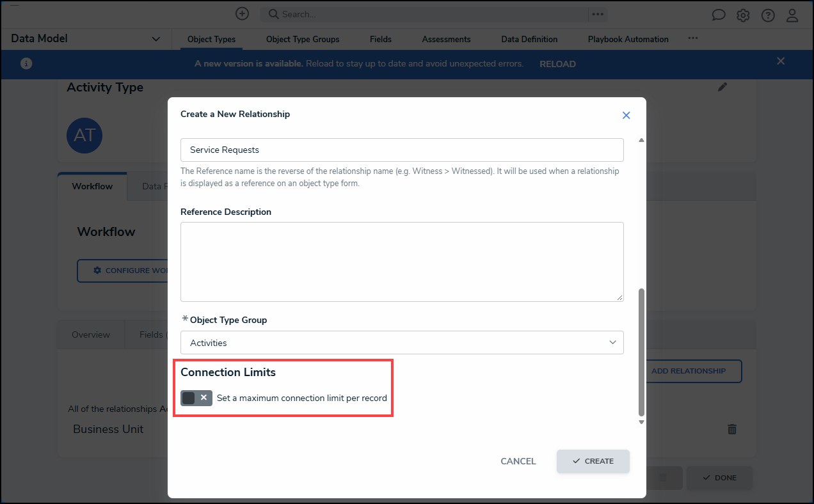Expand the Data Model dropdown
Image resolution: width=814 pixels, height=504 pixels.
156,39
